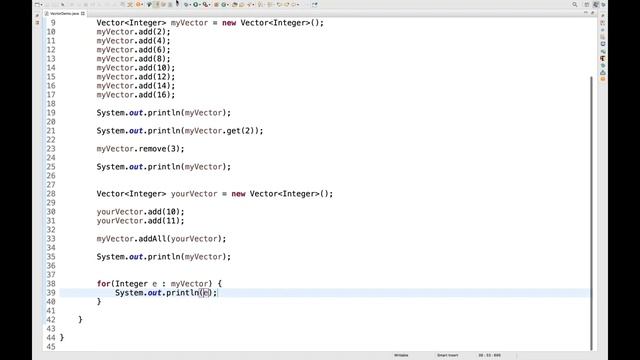Click the Writable status bar field
Viewport: 640px width, 360px height.
tap(401, 356)
